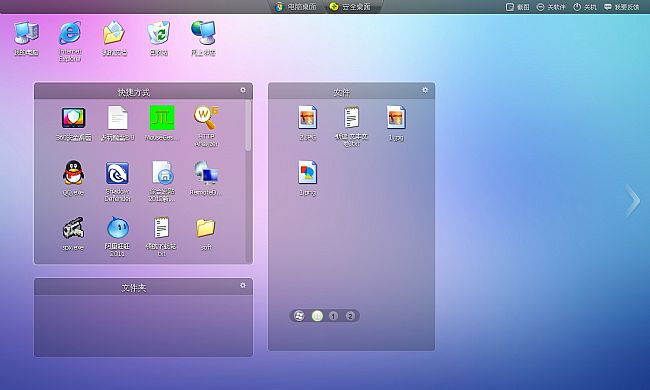This screenshot has height=390, width=650.
Task: Open the 2011 document shortcut with blue badge
Action: point(162,182)
